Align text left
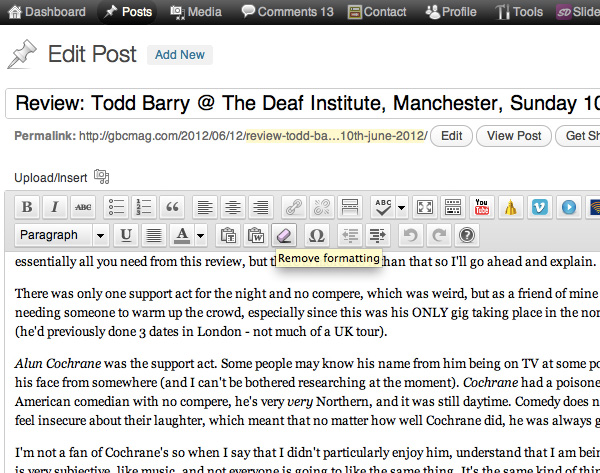Viewport: 600px width, 473px height. pyautogui.click(x=205, y=207)
